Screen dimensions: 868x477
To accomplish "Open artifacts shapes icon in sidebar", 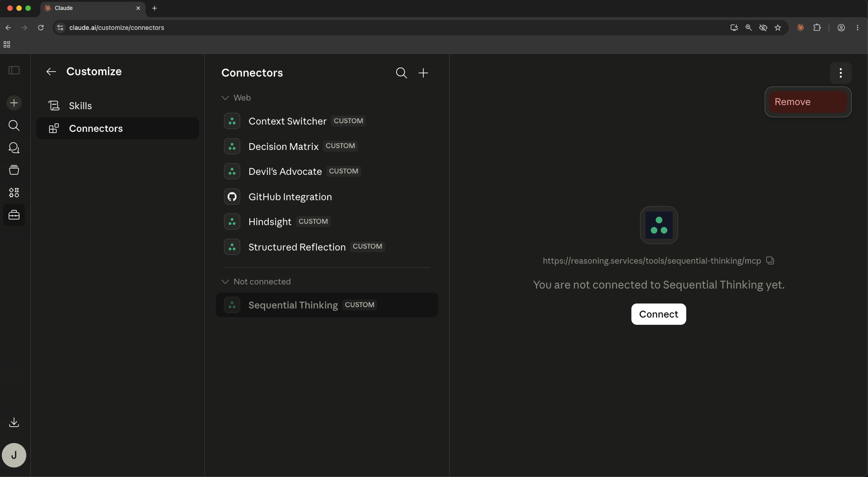I will click(x=14, y=193).
